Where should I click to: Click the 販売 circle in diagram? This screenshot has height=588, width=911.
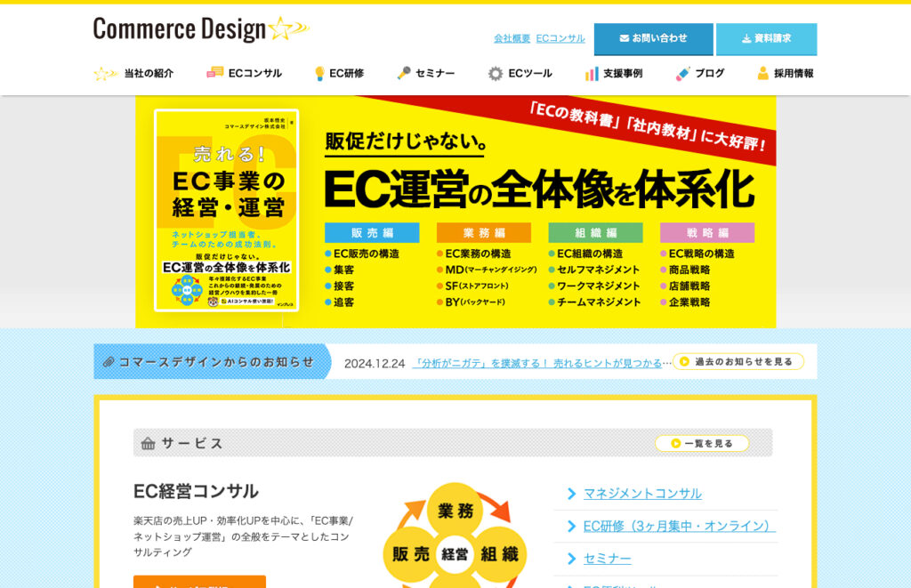click(411, 554)
